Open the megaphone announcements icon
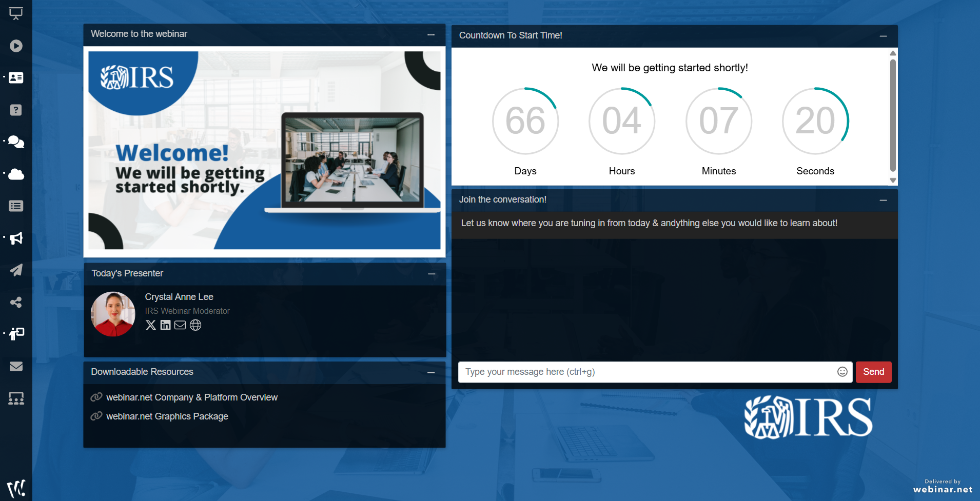The width and height of the screenshot is (980, 501). (x=16, y=238)
